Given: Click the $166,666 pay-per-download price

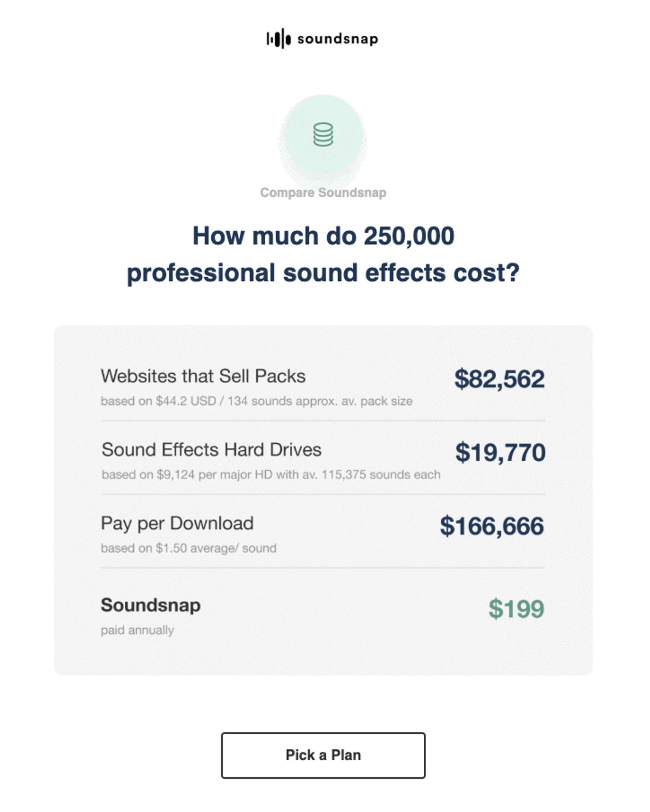Looking at the screenshot, I should point(493,525).
